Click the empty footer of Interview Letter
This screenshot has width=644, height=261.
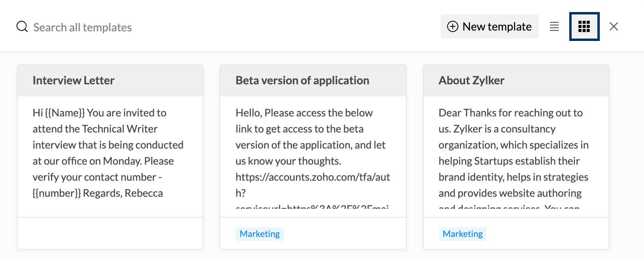[110, 233]
